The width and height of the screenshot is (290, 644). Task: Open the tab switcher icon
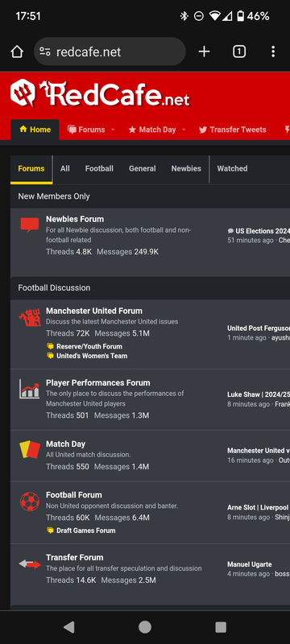tap(239, 52)
